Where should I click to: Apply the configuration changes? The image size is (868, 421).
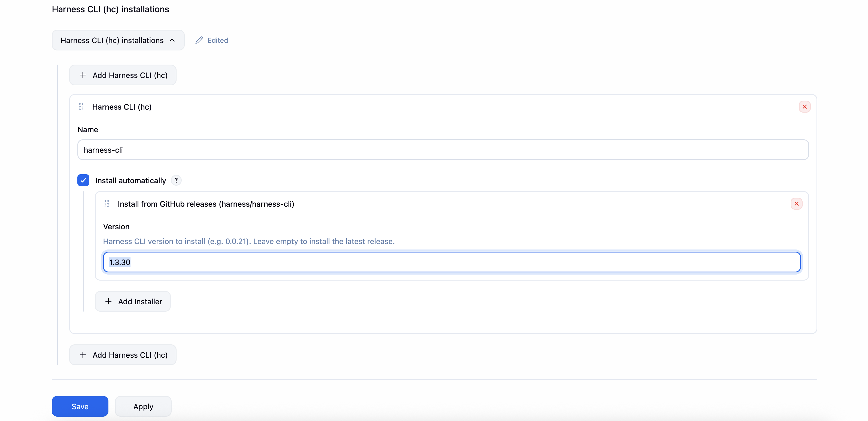click(x=143, y=406)
